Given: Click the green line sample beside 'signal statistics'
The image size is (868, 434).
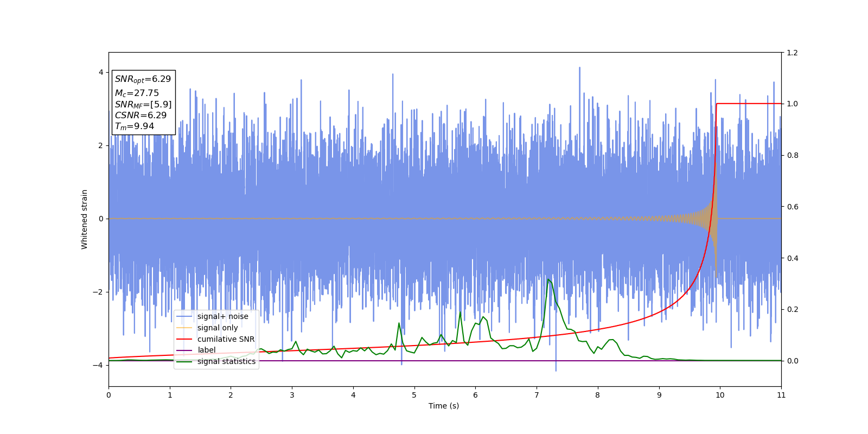Looking at the screenshot, I should pyautogui.click(x=184, y=361).
